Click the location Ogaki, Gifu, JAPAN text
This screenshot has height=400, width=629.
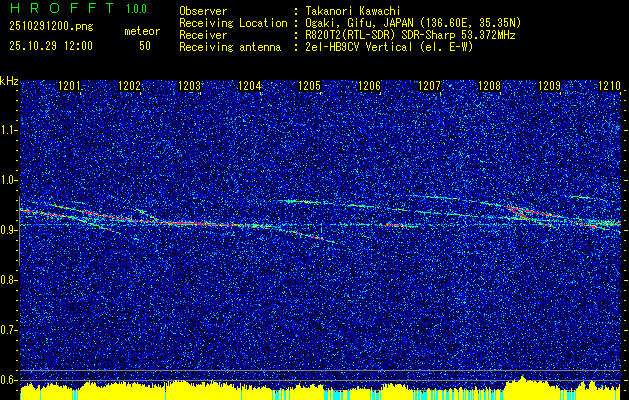click(413, 23)
